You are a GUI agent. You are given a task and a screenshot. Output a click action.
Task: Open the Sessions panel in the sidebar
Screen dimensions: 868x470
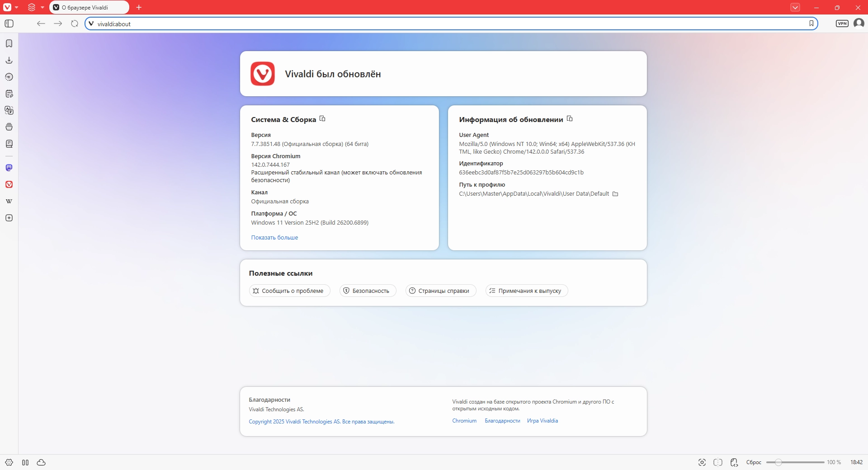click(x=9, y=127)
